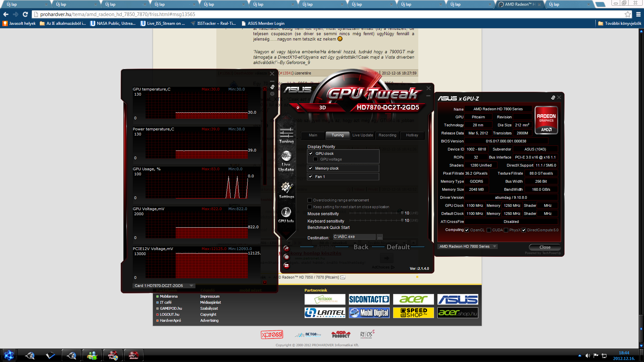Open the GPU Monitor taskbar icon
Screen dimensions: 644x362
click(133, 355)
